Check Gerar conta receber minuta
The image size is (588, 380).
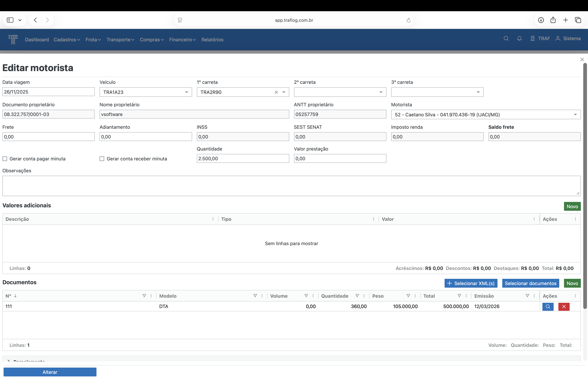(102, 159)
